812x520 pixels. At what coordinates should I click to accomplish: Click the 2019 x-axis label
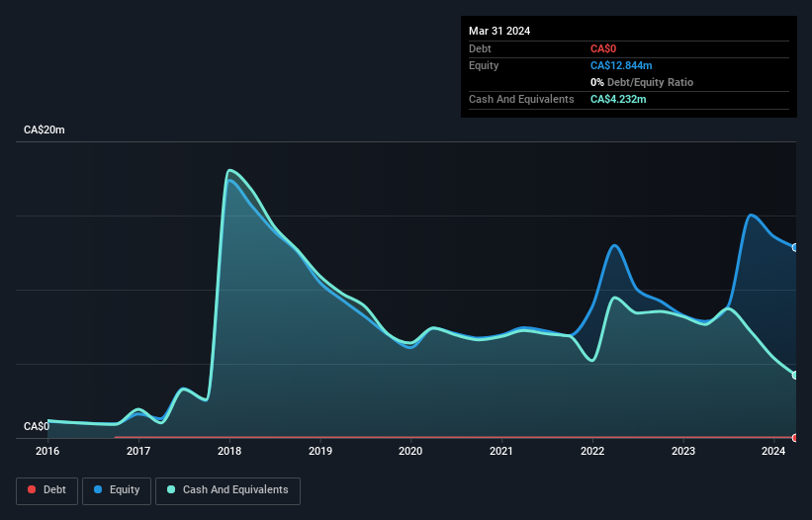pos(320,451)
